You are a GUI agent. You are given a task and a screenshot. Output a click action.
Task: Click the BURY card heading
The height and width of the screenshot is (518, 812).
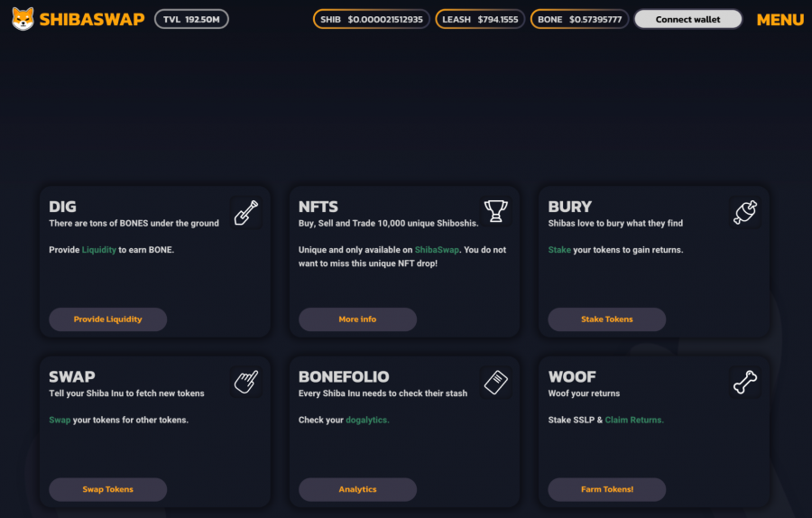click(569, 207)
